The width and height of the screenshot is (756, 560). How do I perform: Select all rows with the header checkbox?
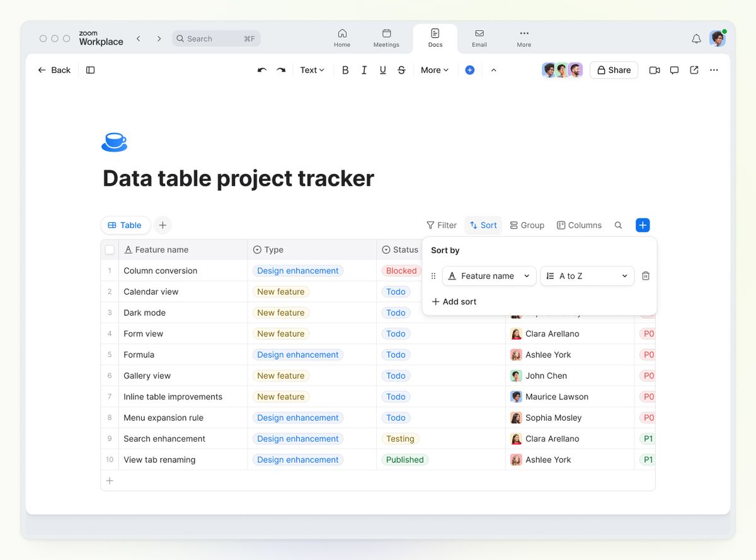click(109, 249)
